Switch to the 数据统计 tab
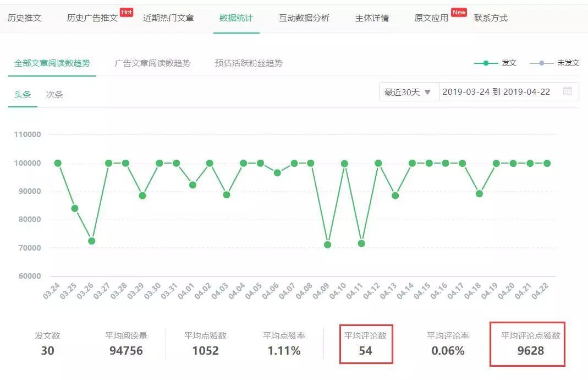 235,17
